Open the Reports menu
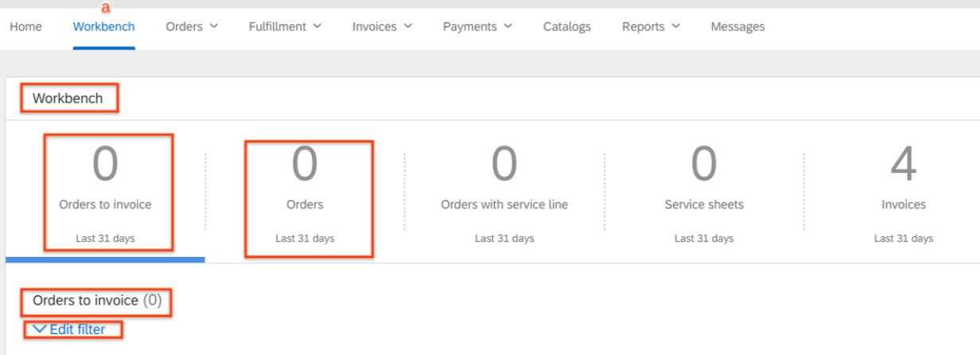 [x=651, y=26]
